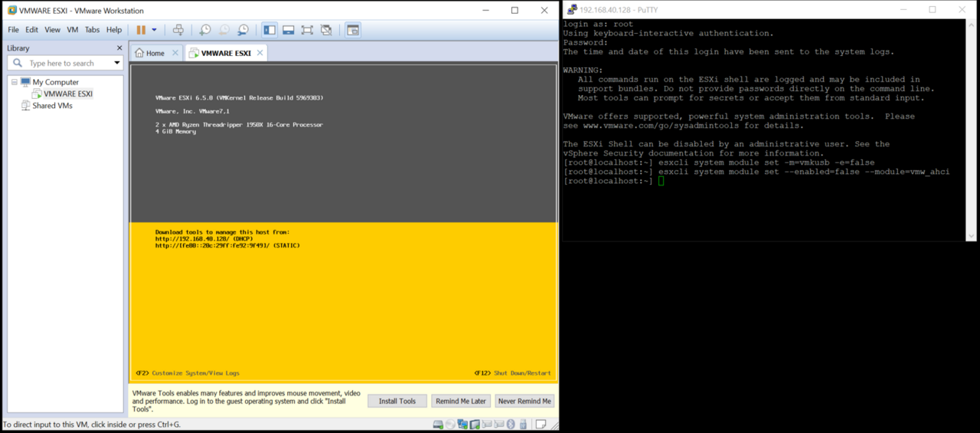Enter full screen mode icon
The height and width of the screenshot is (433, 980).
tap(307, 30)
